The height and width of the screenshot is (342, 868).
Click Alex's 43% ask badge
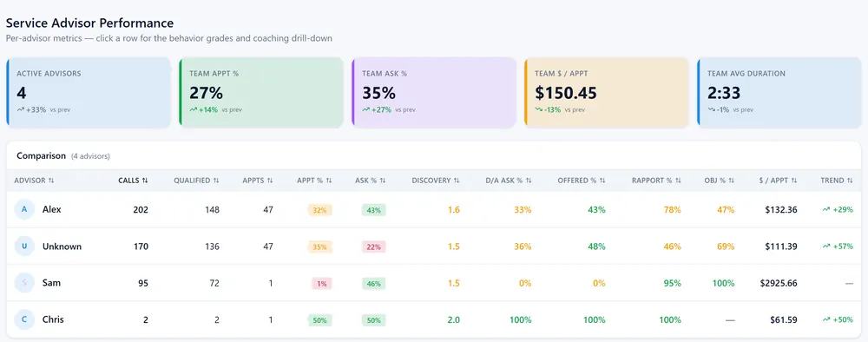click(x=373, y=210)
